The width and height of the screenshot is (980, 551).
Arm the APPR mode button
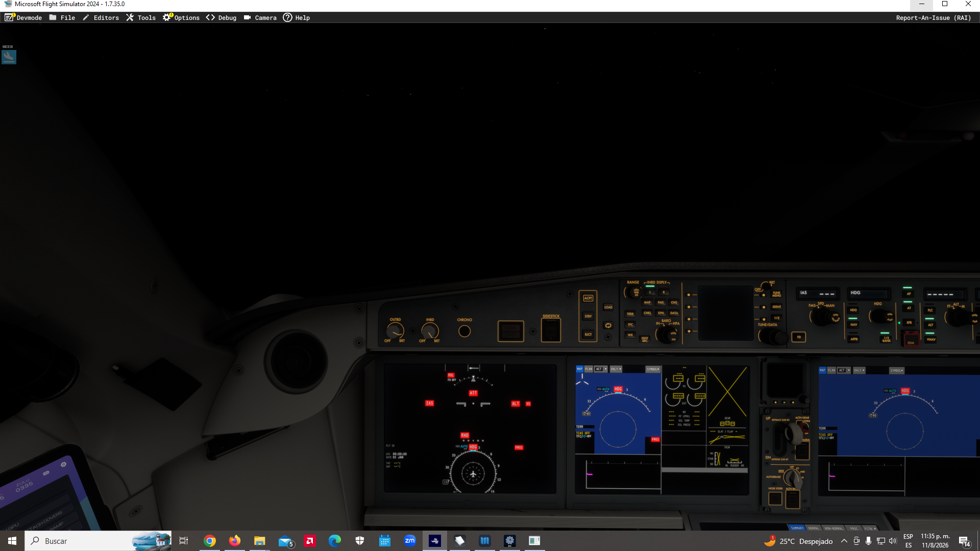coord(853,339)
